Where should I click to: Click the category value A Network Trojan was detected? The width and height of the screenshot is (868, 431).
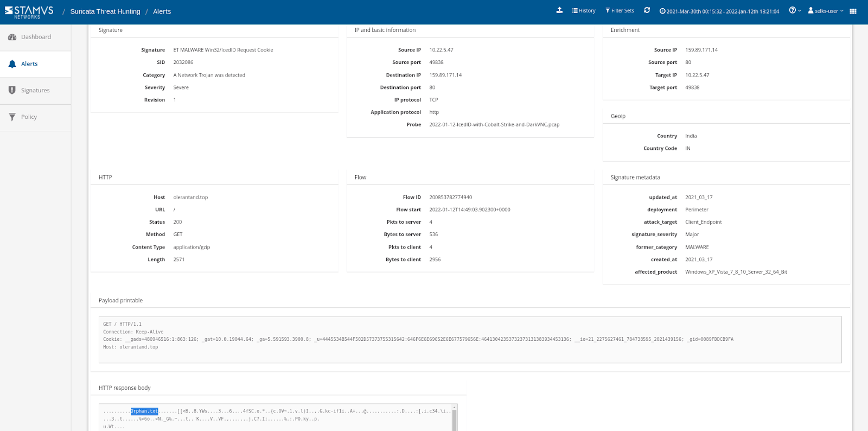[209, 75]
